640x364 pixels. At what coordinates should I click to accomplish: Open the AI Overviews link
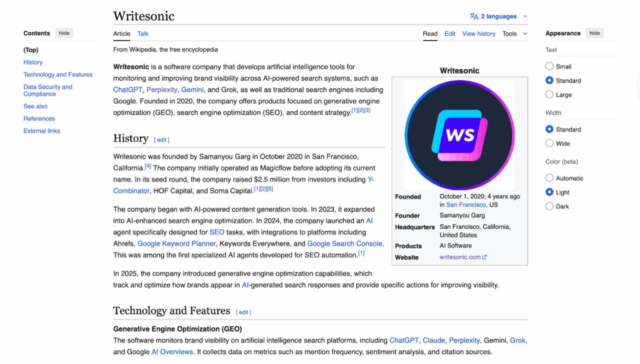[x=172, y=352]
